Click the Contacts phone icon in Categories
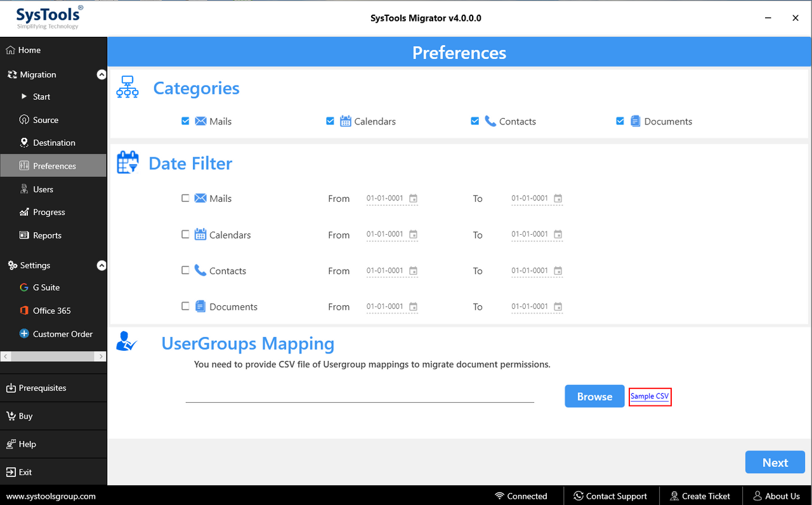Image resolution: width=812 pixels, height=505 pixels. click(490, 121)
